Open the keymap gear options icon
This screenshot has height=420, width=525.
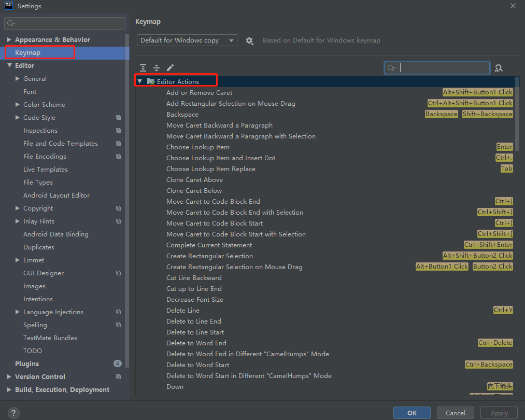(x=249, y=41)
